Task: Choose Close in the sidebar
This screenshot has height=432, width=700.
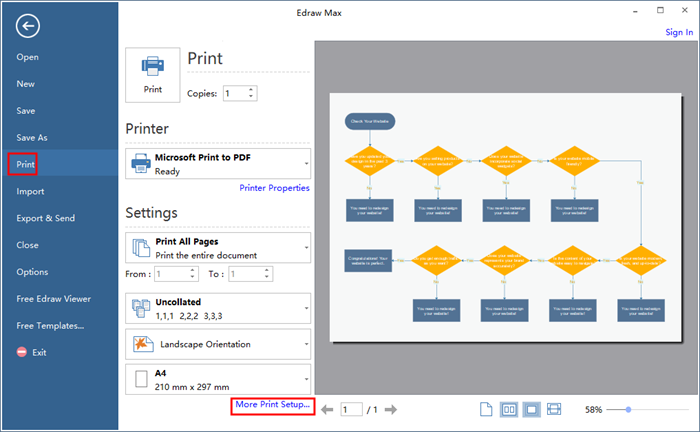Action: 27,245
